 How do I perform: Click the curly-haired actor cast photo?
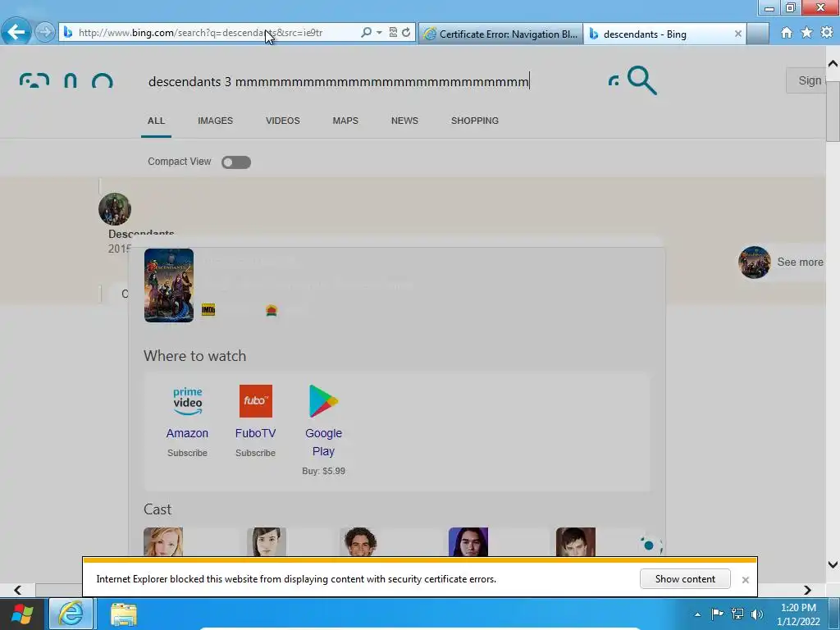point(359,541)
